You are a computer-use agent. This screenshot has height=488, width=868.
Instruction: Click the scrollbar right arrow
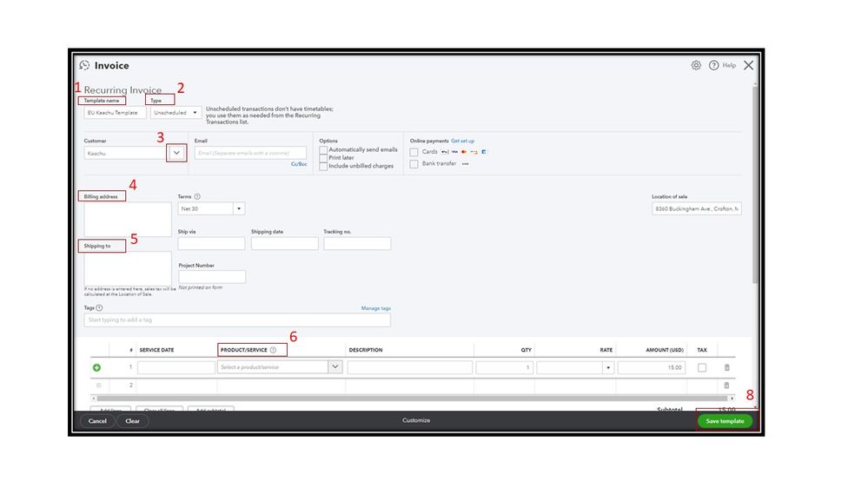click(x=732, y=398)
